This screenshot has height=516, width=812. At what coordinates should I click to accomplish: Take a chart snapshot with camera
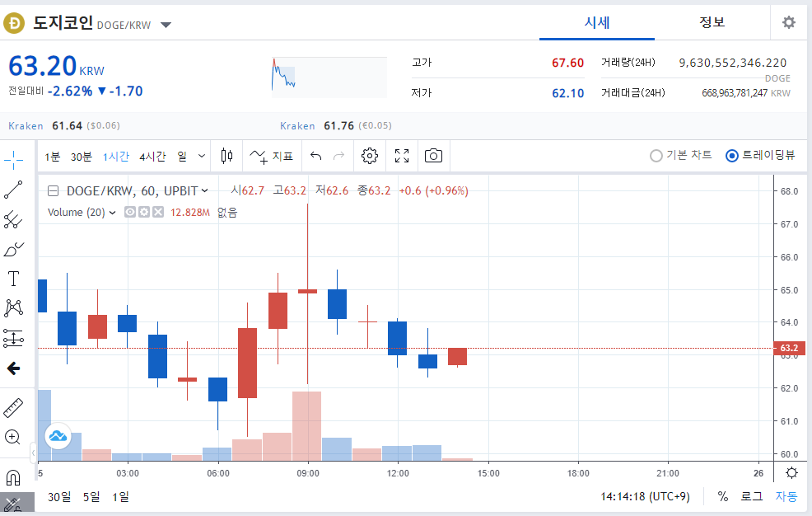point(433,156)
